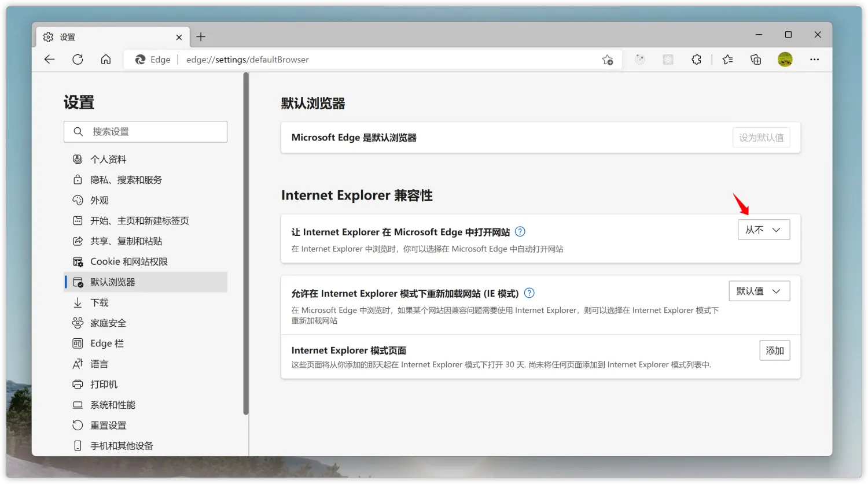Open 下载 settings section
Image resolution: width=868 pixels, height=484 pixels.
pyautogui.click(x=145, y=302)
